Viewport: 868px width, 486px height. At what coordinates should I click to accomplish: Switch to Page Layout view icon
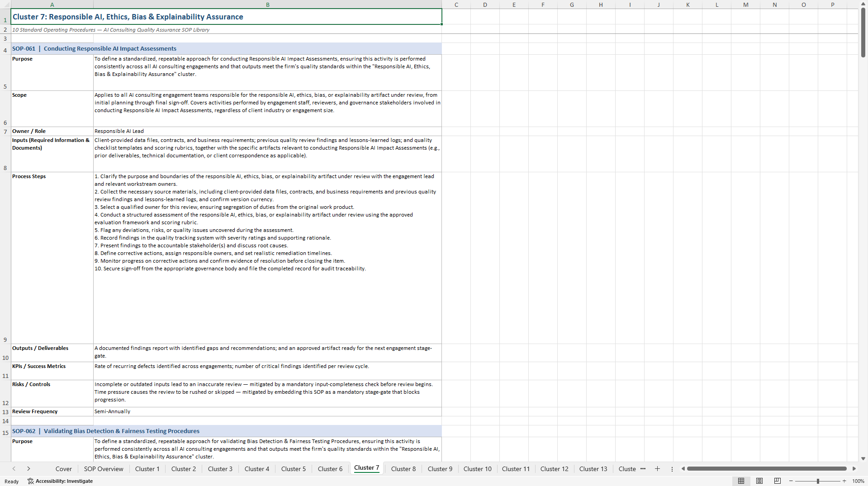point(759,481)
